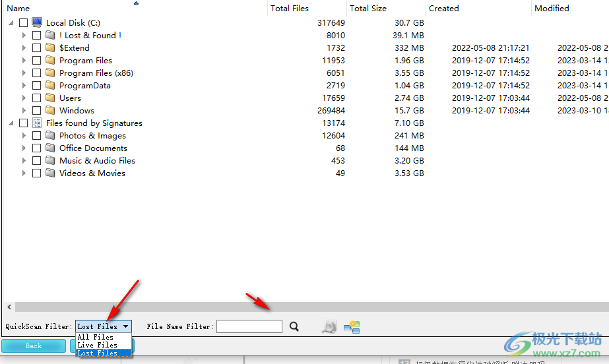This screenshot has width=609, height=364.
Task: Expand the Program Files (x86) folder
Action: [x=24, y=73]
